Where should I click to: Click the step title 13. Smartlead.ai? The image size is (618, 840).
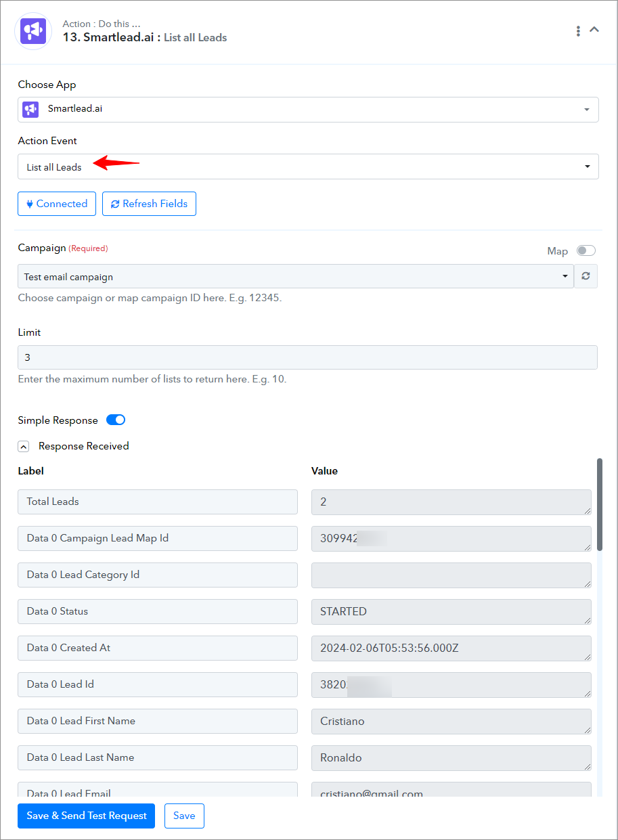(x=111, y=38)
